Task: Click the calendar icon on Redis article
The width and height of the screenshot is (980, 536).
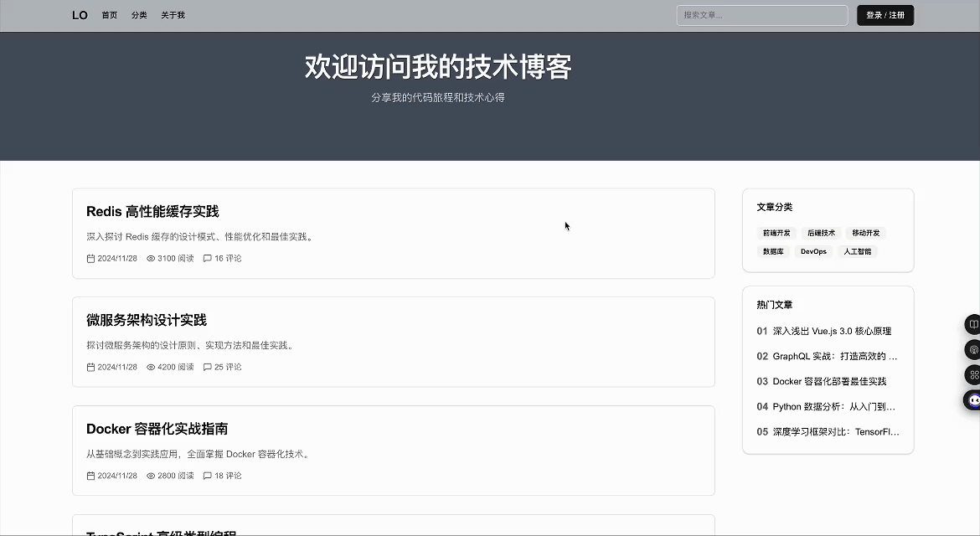Action: click(x=90, y=259)
